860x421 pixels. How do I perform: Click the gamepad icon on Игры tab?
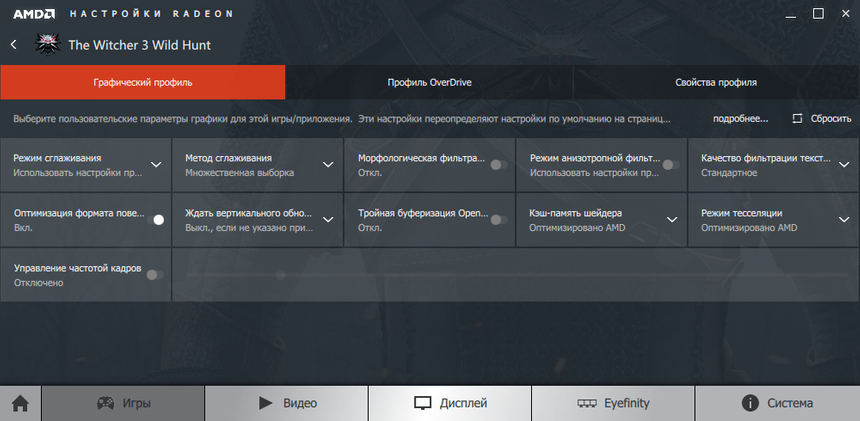105,403
